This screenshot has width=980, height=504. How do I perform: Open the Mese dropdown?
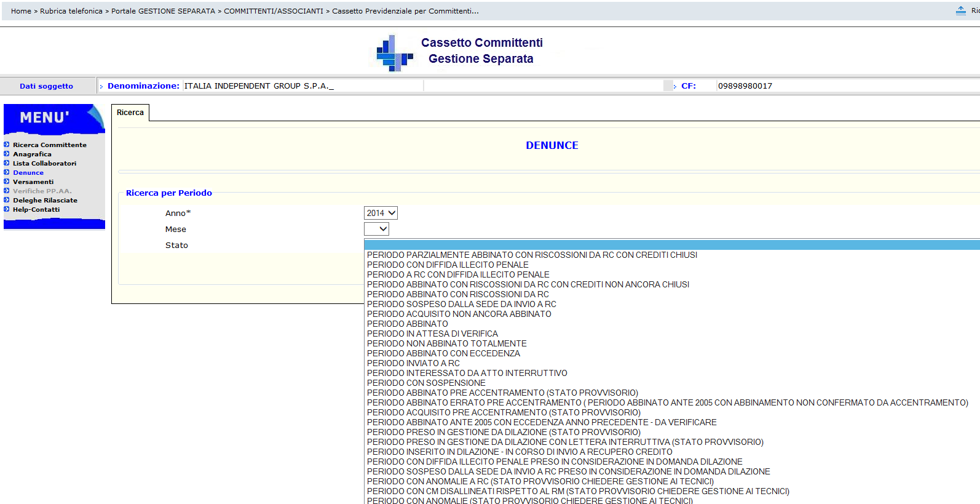(376, 229)
